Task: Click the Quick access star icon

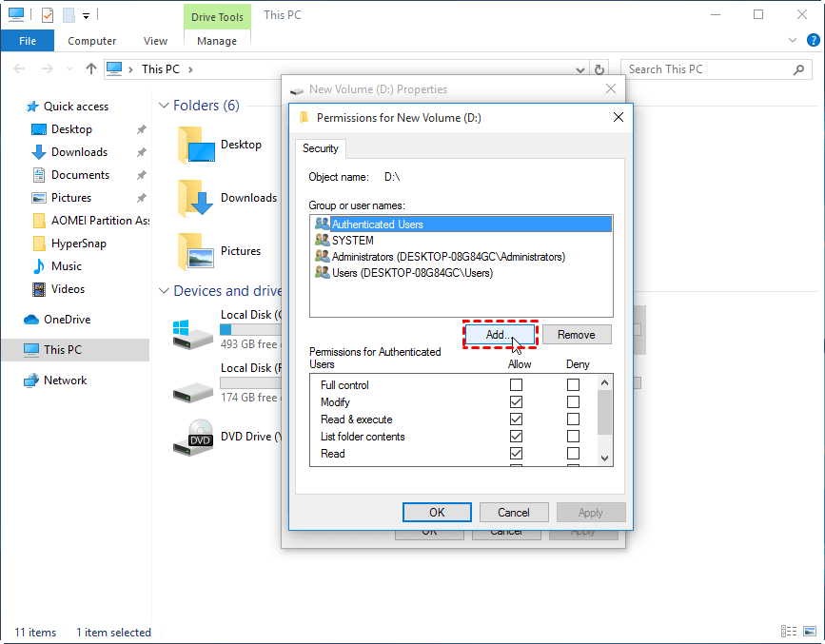Action: tap(32, 107)
